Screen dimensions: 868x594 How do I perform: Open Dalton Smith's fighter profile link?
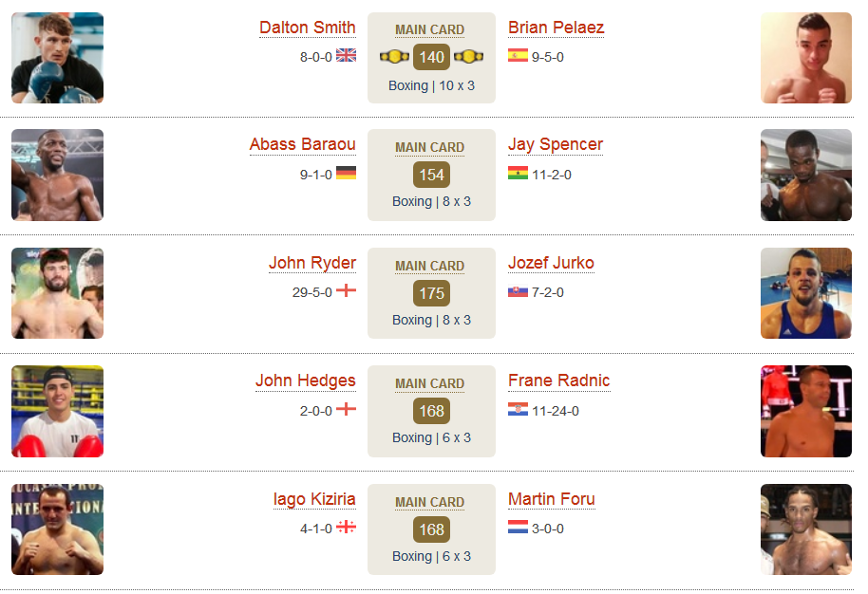tap(308, 28)
